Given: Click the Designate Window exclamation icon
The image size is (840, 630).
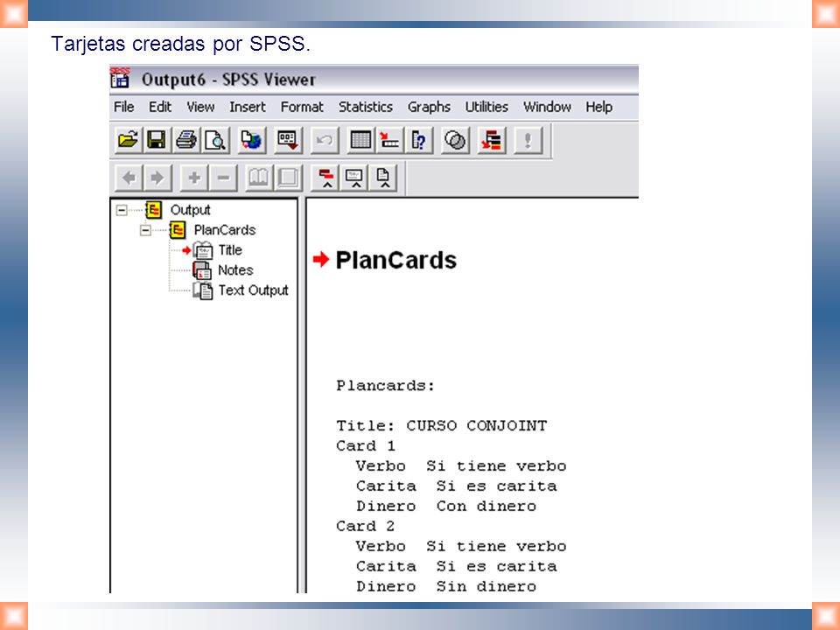Looking at the screenshot, I should (x=528, y=140).
